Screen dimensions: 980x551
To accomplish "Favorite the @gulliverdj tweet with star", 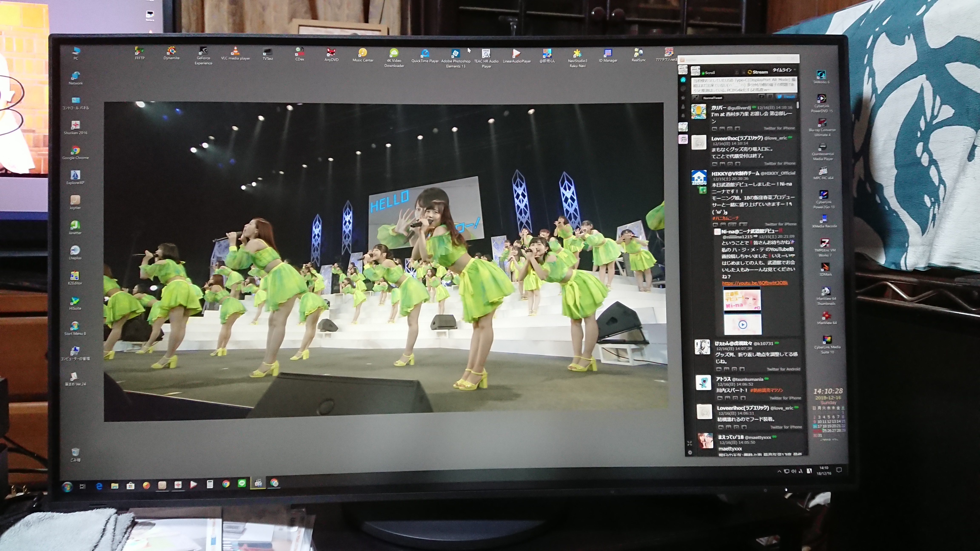I will (x=737, y=128).
